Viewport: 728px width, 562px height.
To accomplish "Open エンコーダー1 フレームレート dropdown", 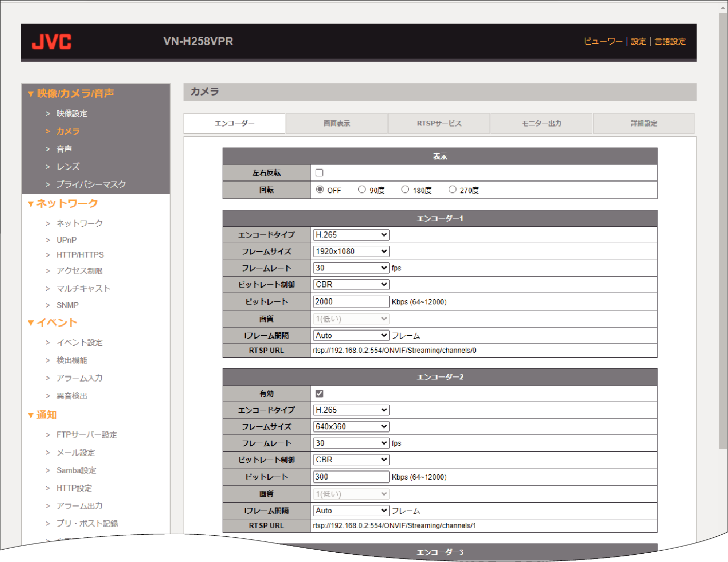I will coord(351,268).
